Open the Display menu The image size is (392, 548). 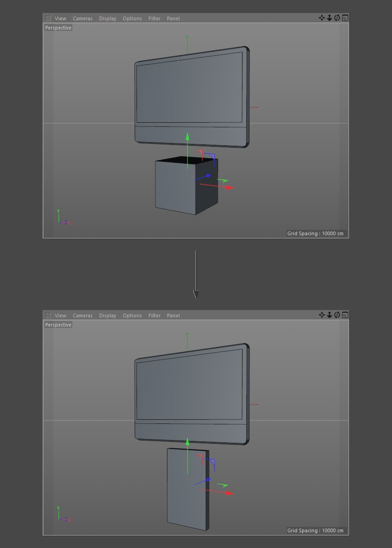pyautogui.click(x=107, y=18)
